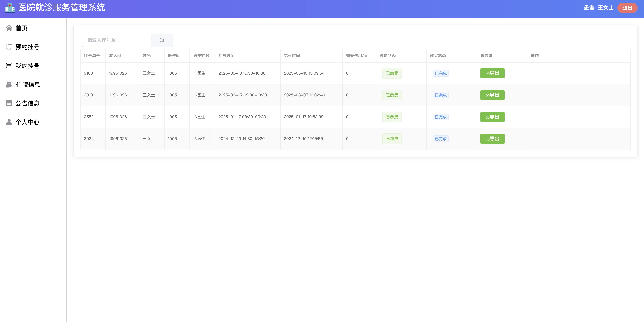Click the magnifier search button
Viewport: 644px width, 322px height.
[162, 40]
